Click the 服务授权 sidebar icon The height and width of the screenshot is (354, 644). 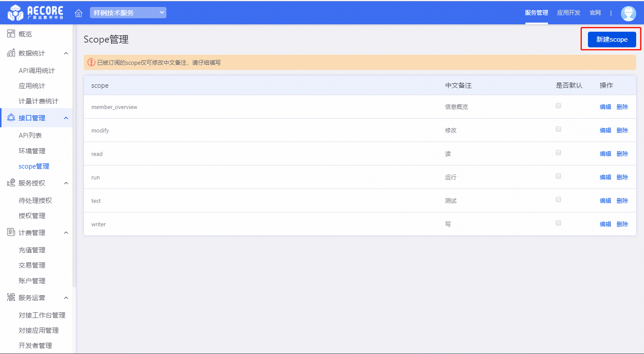(11, 183)
